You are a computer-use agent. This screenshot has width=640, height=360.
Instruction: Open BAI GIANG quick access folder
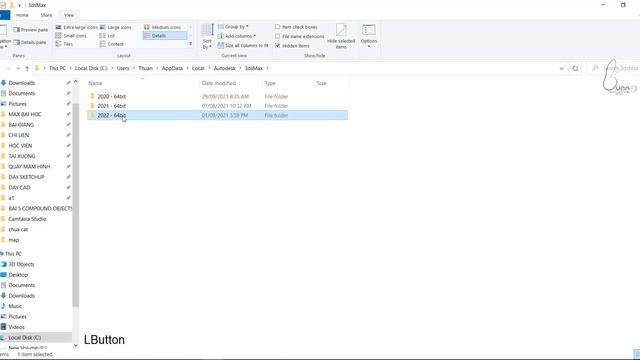click(x=21, y=124)
